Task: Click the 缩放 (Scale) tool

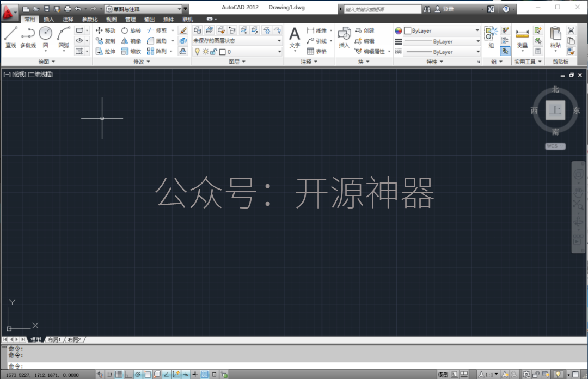Action: [131, 51]
